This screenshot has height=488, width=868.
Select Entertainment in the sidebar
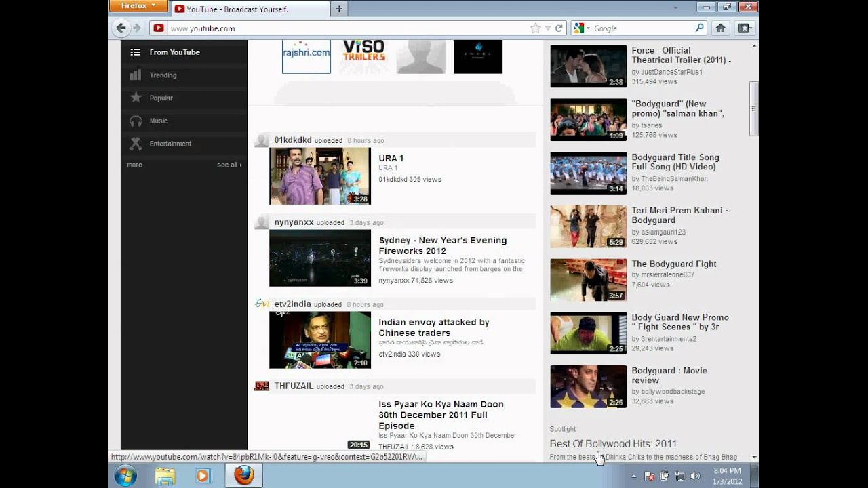coord(184,144)
